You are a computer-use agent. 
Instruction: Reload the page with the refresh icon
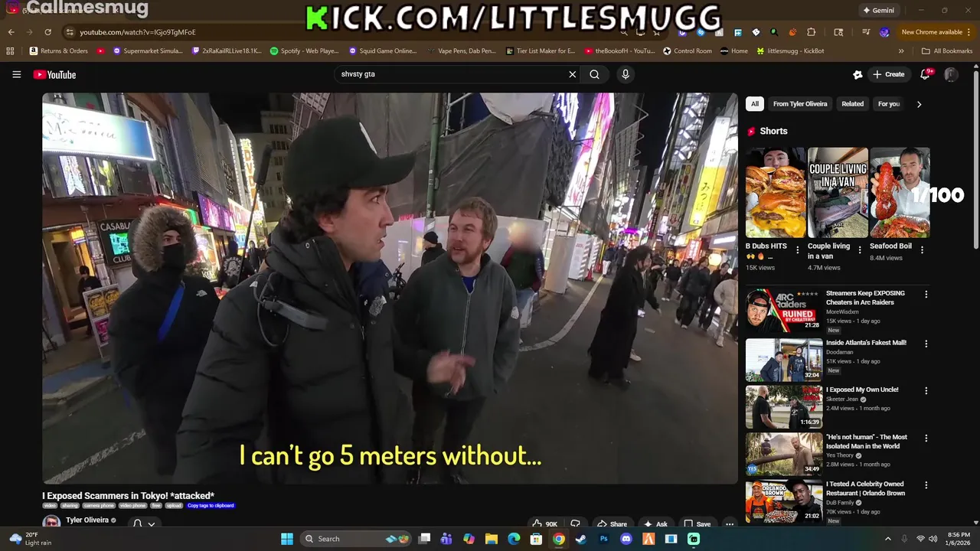point(47,32)
